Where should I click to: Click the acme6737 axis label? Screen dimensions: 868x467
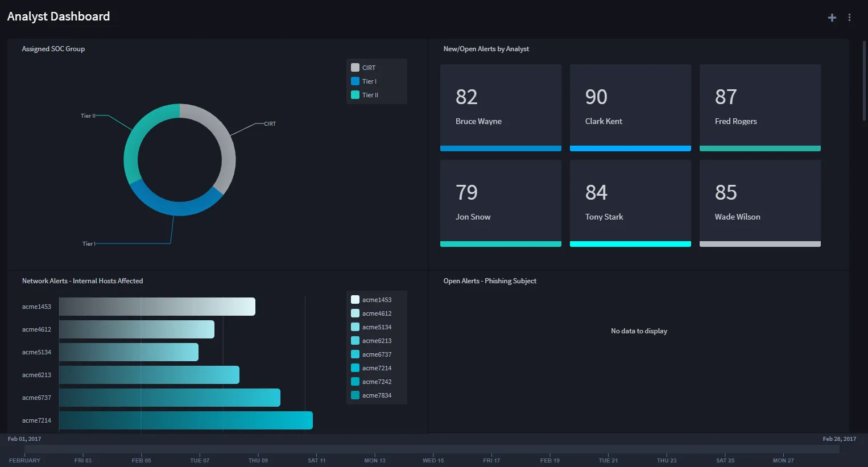(36, 398)
